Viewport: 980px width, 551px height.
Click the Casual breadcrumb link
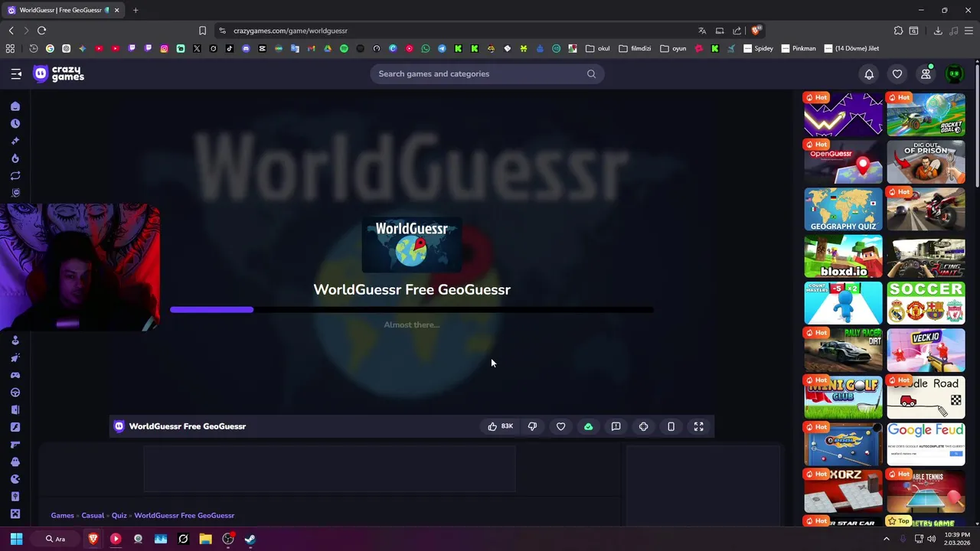pyautogui.click(x=93, y=515)
